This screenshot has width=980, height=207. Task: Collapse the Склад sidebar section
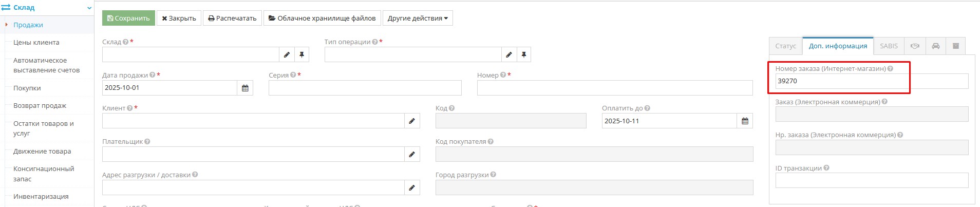pos(89,8)
